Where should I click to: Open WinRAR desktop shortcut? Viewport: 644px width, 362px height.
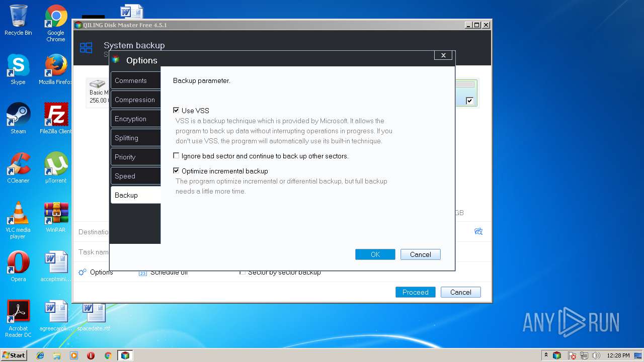click(56, 217)
